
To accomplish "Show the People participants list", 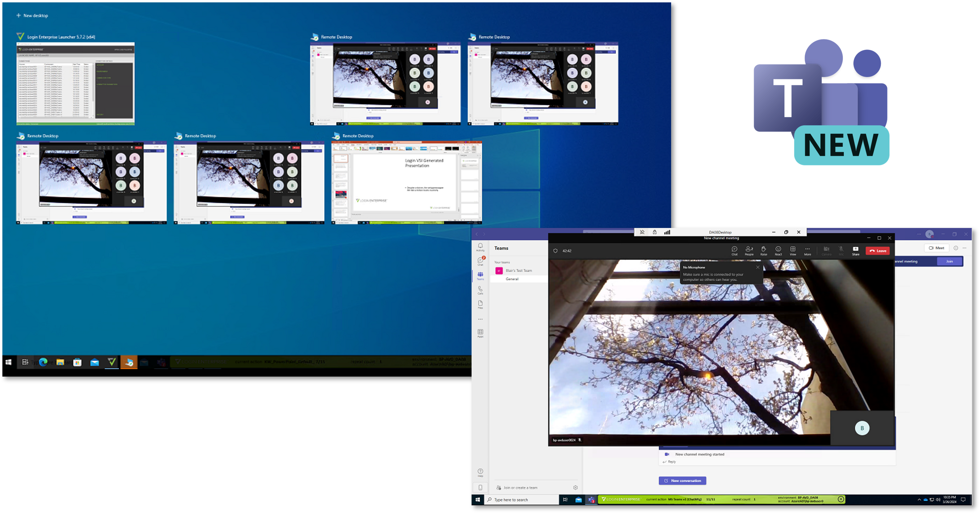I will (x=749, y=250).
